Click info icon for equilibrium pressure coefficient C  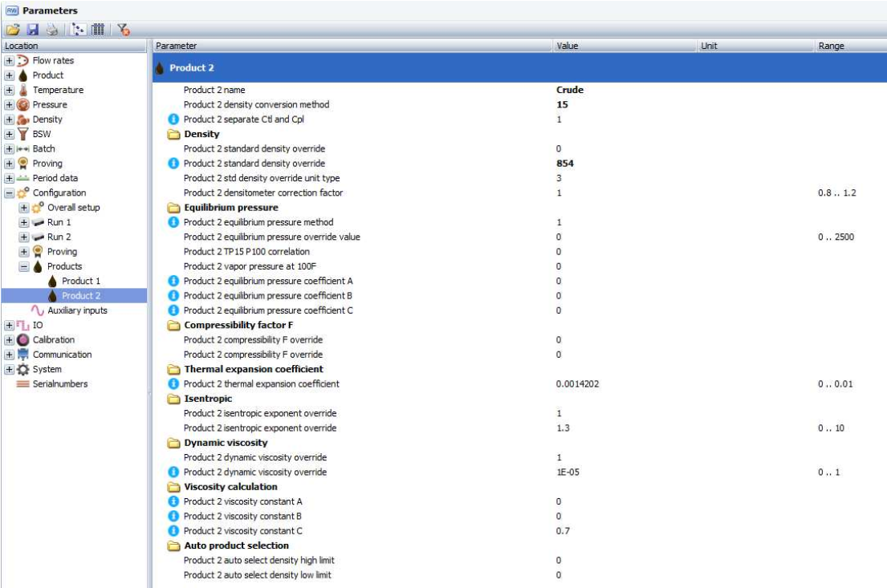coord(173,310)
